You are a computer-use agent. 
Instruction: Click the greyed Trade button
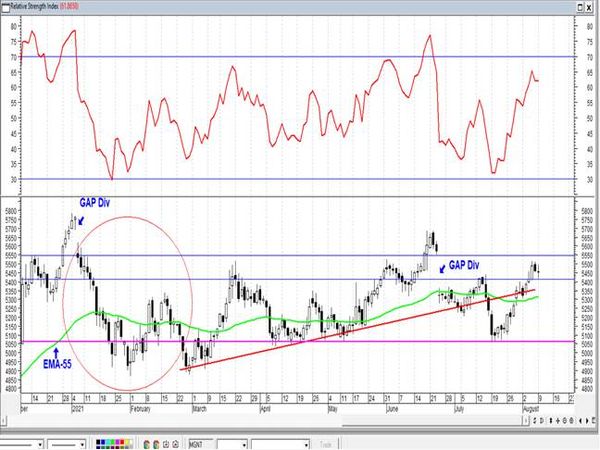pos(325,445)
